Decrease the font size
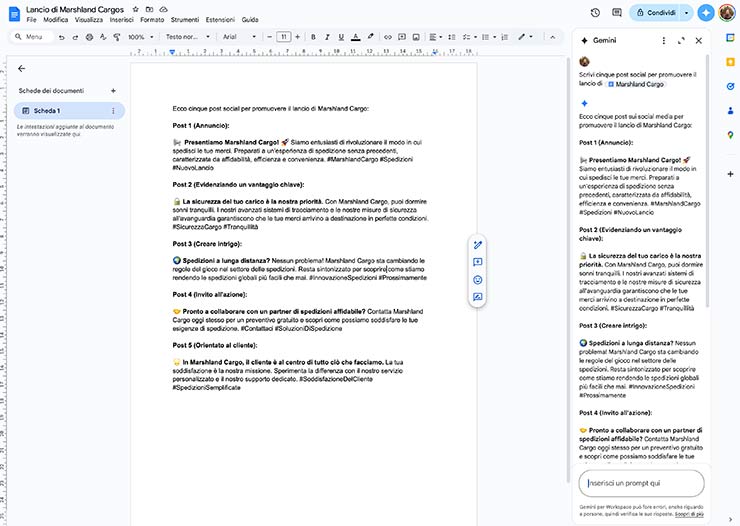Image resolution: width=740 pixels, height=526 pixels. point(269,37)
